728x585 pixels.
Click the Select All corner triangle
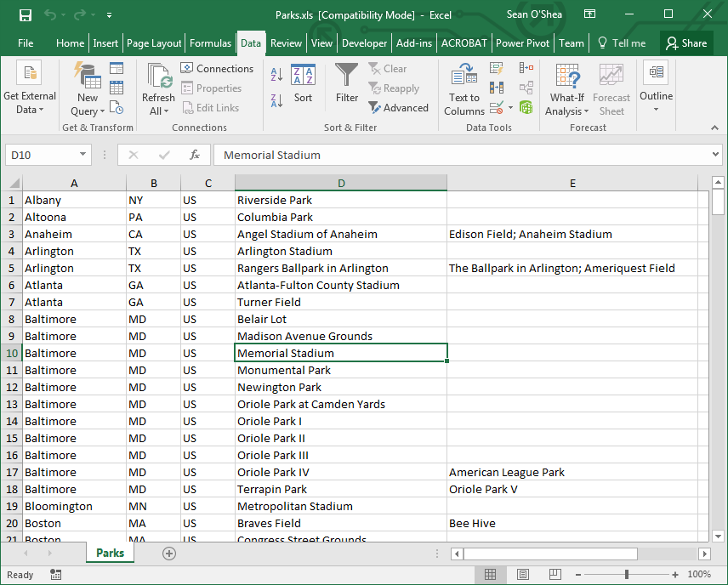tap(14, 183)
